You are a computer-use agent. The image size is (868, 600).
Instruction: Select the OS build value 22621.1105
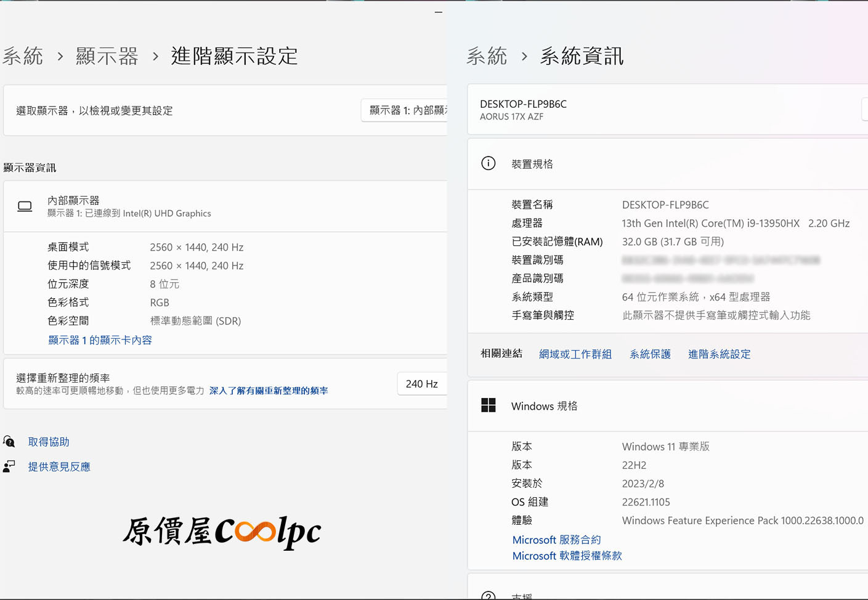(646, 502)
